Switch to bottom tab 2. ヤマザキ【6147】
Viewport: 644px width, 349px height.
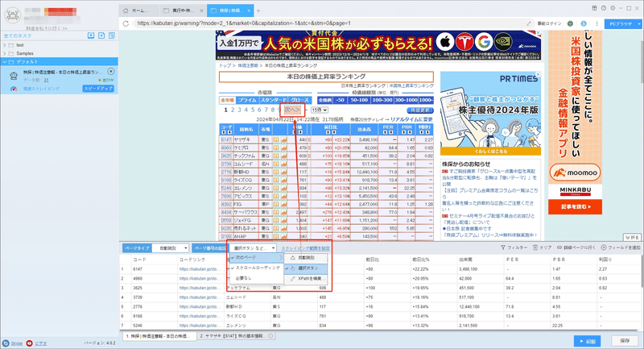tap(236, 336)
